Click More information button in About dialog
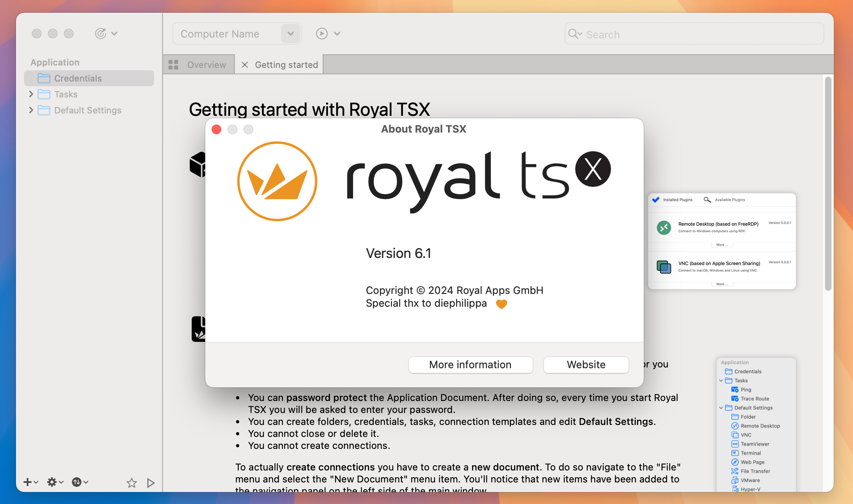Viewport: 853px width, 504px height. (x=470, y=365)
